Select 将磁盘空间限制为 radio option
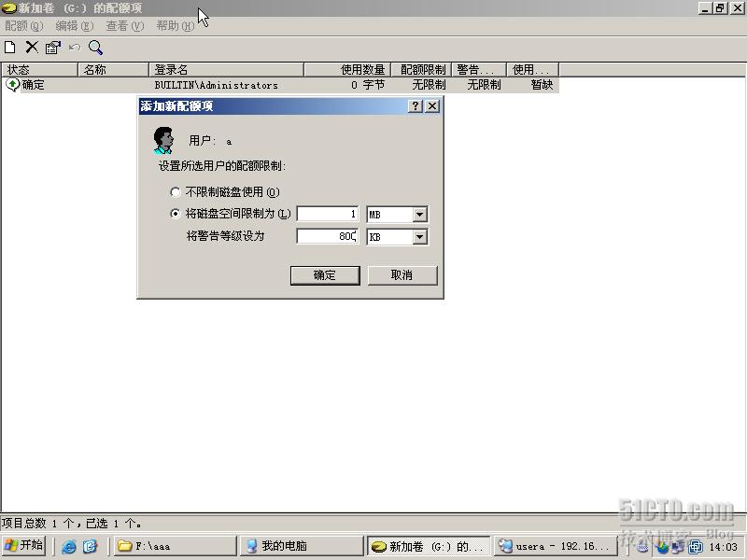This screenshot has width=747, height=560. [x=176, y=214]
